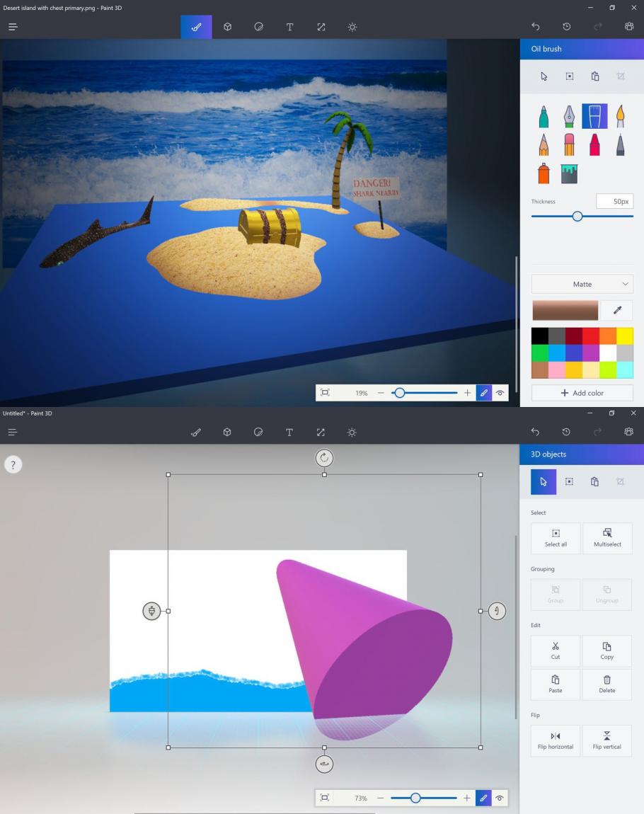Open the 3D shapes tool in the toolbar

click(x=227, y=26)
